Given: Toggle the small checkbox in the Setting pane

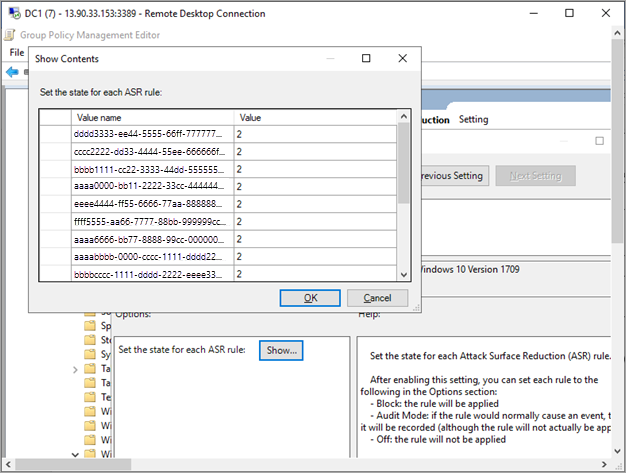Looking at the screenshot, I should 599,141.
